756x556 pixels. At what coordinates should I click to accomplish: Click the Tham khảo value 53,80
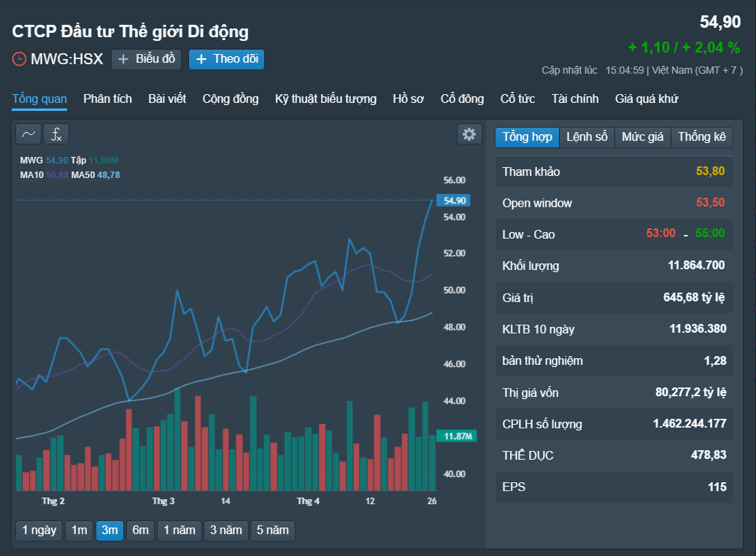710,171
